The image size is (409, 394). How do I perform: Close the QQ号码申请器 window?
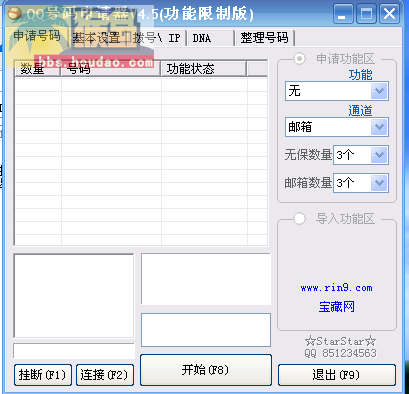click(x=389, y=14)
